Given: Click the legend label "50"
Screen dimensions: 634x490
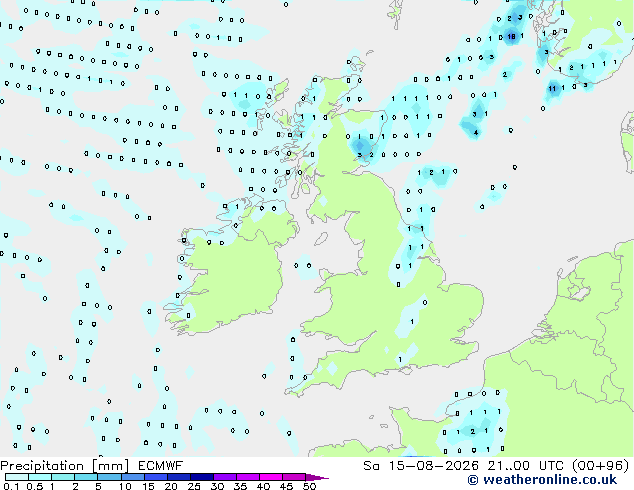Looking at the screenshot, I should pos(309,486).
